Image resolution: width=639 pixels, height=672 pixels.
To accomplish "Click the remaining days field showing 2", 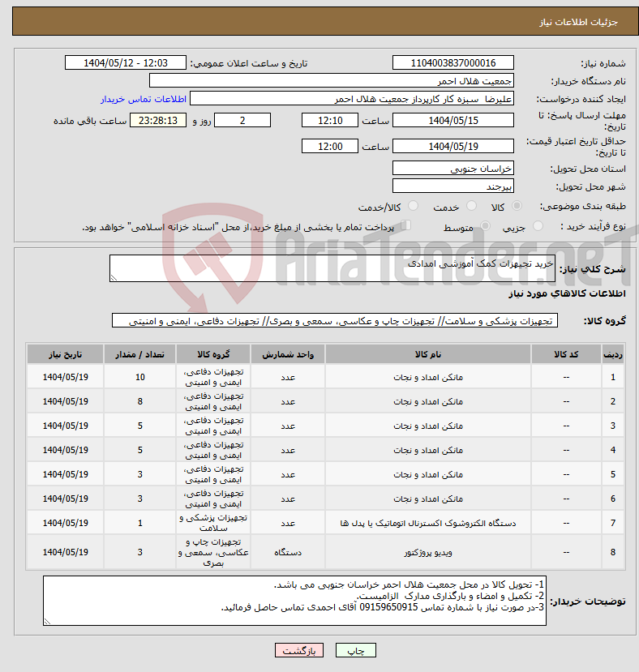I will pos(242,121).
